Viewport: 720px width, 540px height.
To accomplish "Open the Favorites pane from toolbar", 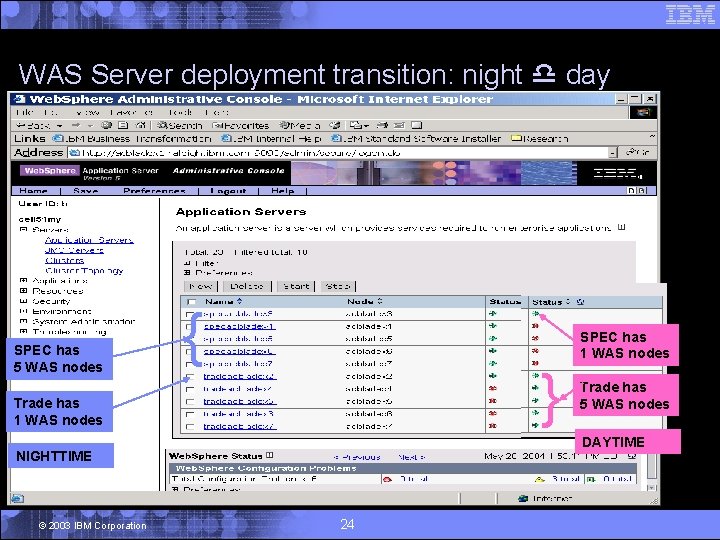I will [x=241, y=125].
